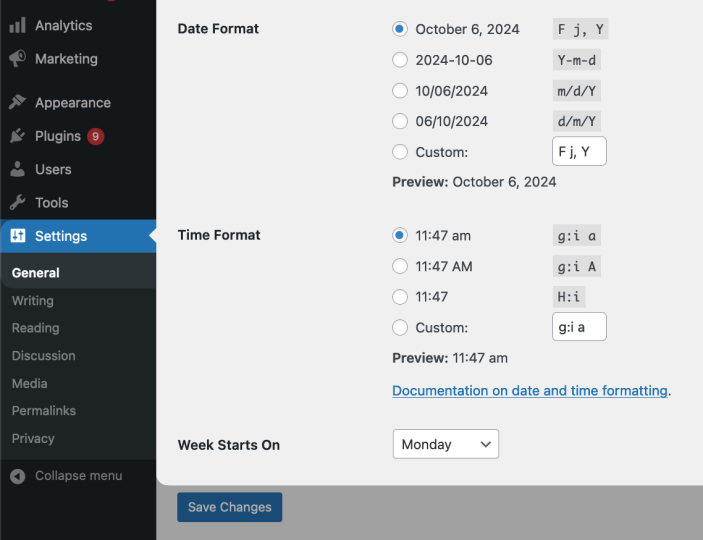Click the Collapse menu arrow icon
This screenshot has height=540, width=703.
18,476
